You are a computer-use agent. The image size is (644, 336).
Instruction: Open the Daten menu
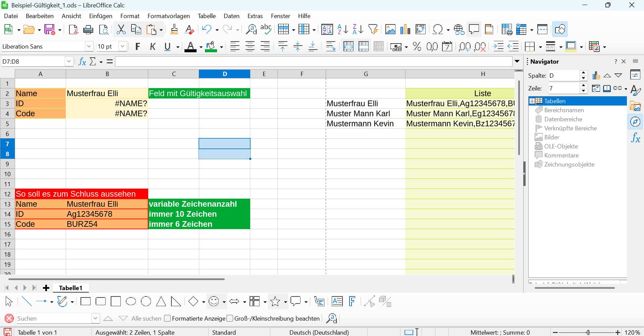[x=231, y=16]
